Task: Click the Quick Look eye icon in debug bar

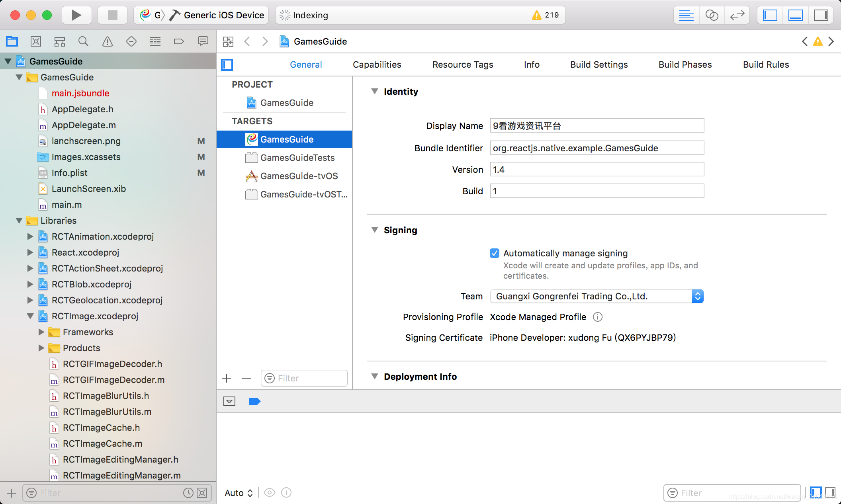Action: [270, 493]
